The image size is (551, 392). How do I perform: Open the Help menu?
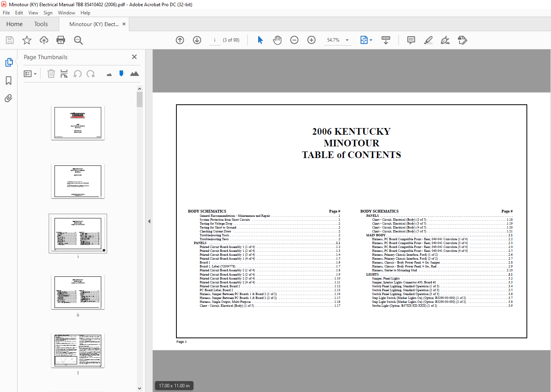(85, 13)
